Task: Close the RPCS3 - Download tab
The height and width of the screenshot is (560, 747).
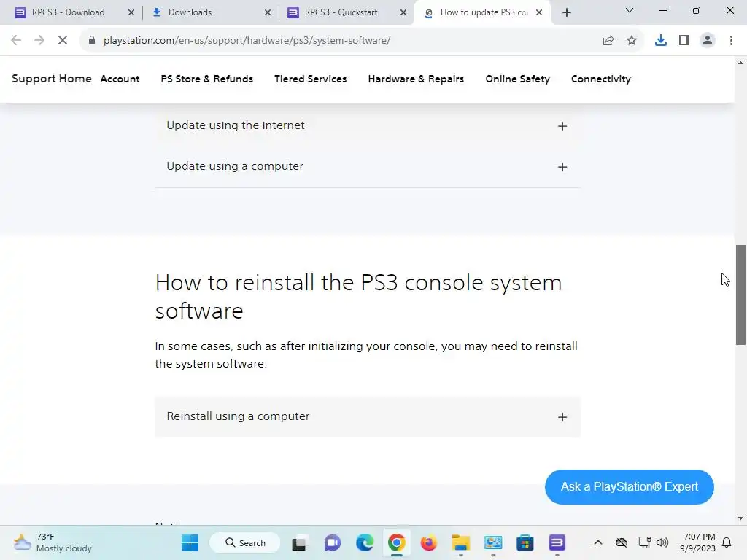Action: (x=131, y=13)
